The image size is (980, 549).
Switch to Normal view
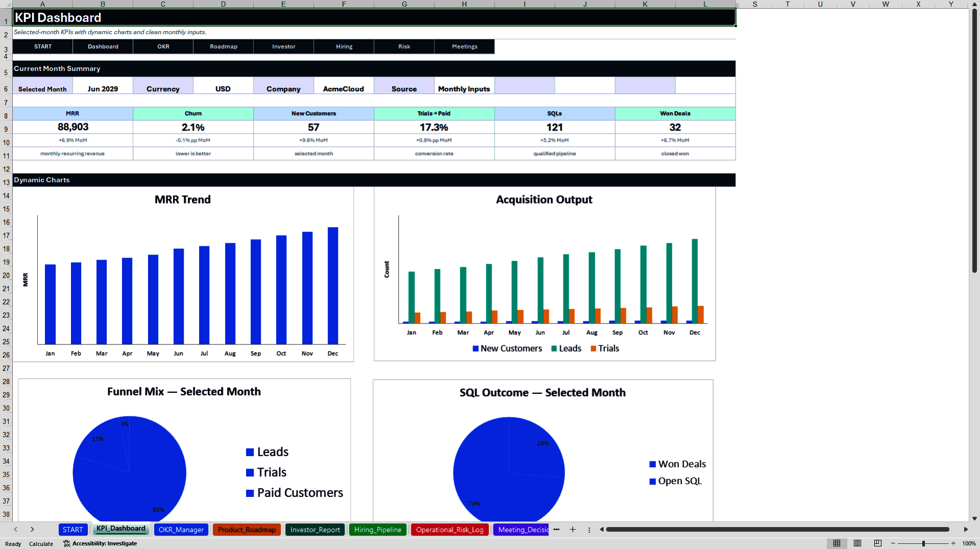coord(837,543)
